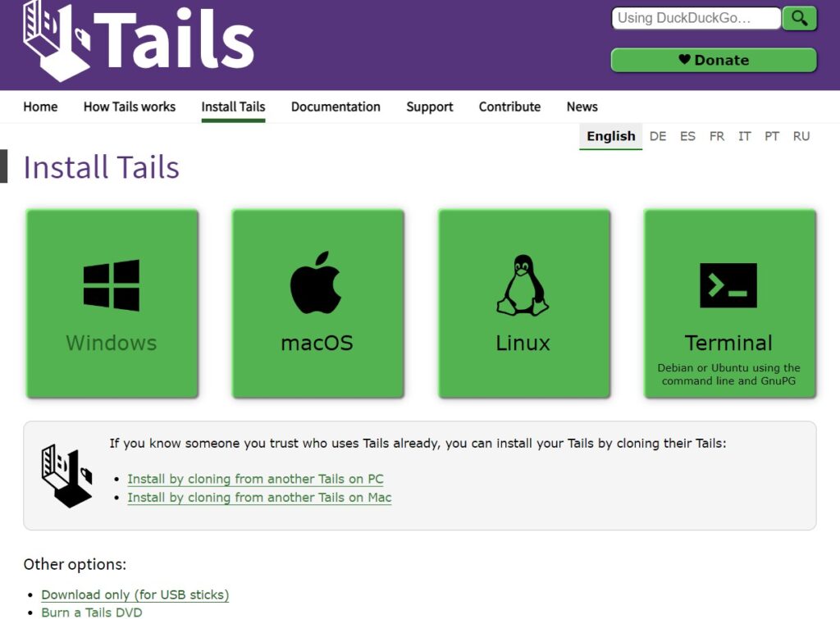Select the Windows logo install option

pos(112,285)
